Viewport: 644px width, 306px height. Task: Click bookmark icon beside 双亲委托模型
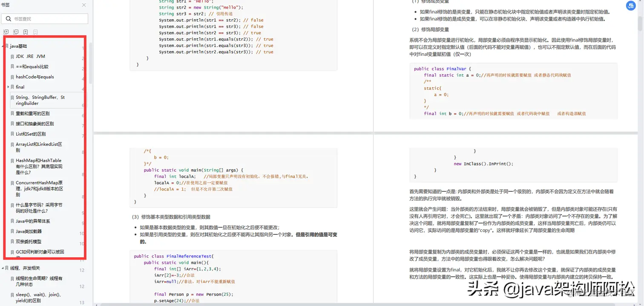12,242
